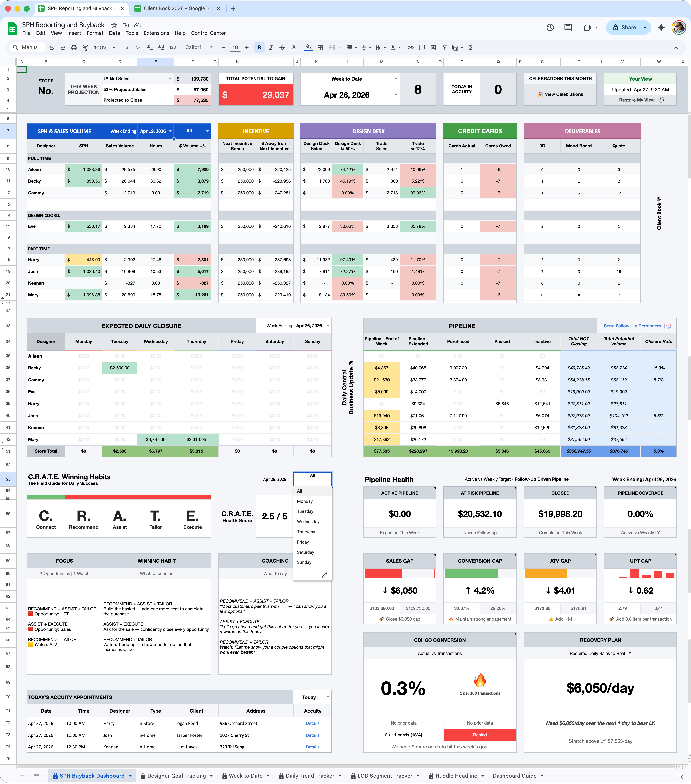Click the Print icon
Viewport: 691px width, 784px height.
pos(74,48)
